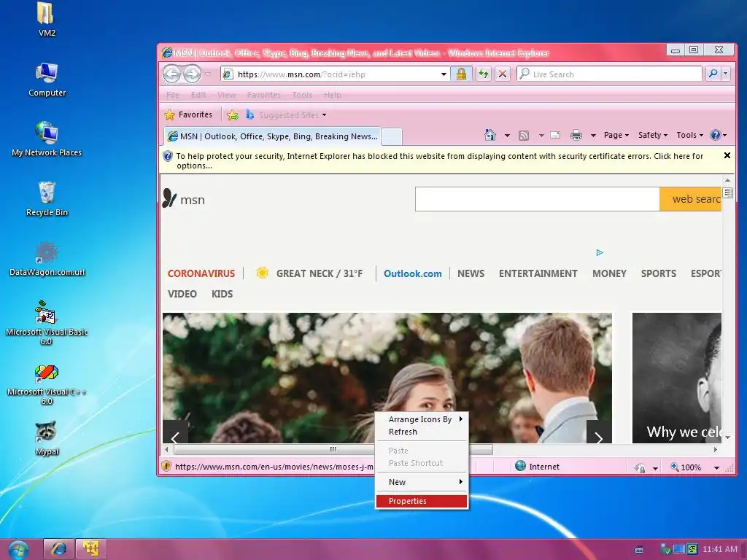747x560 pixels.
Task: Click the security lock icon in address bar
Action: tap(461, 74)
